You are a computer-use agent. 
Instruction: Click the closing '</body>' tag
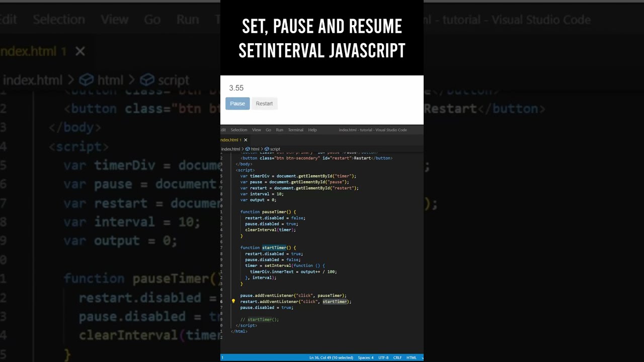pyautogui.click(x=244, y=164)
